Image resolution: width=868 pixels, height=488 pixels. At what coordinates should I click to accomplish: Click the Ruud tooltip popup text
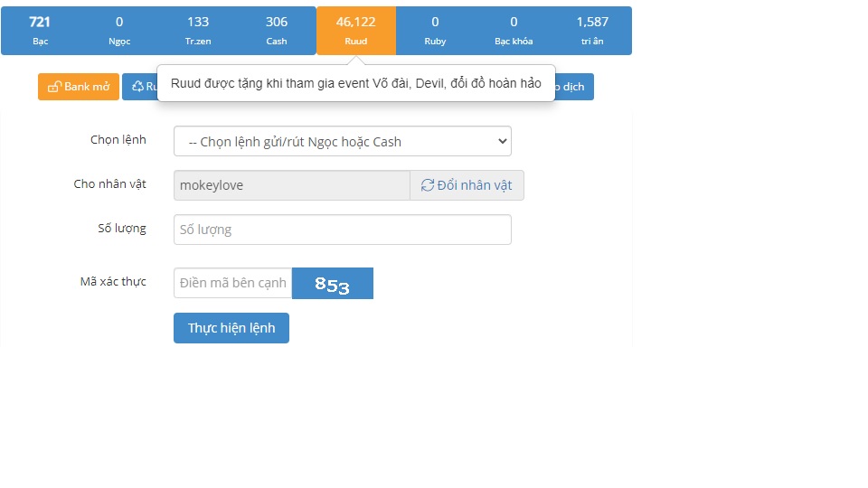355,83
